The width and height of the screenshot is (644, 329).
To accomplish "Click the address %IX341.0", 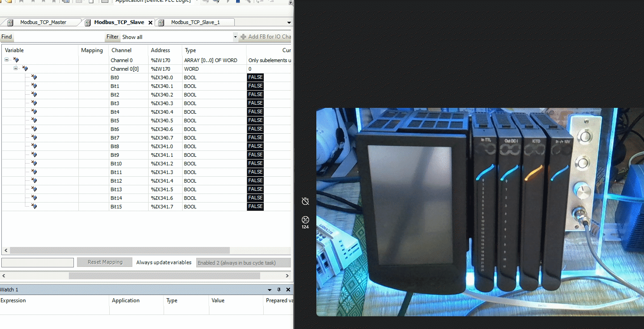I will [x=162, y=146].
